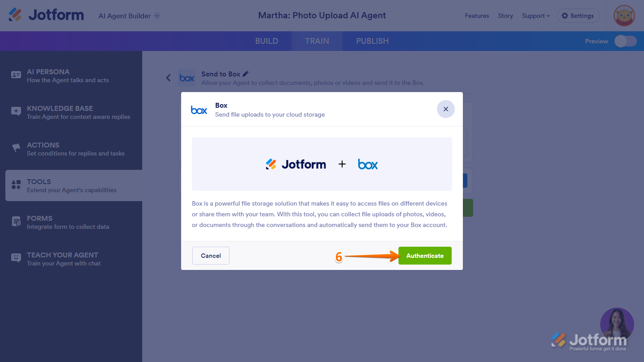This screenshot has height=362, width=644.
Task: Click the Jotform logo in the header
Action: pos(46,15)
